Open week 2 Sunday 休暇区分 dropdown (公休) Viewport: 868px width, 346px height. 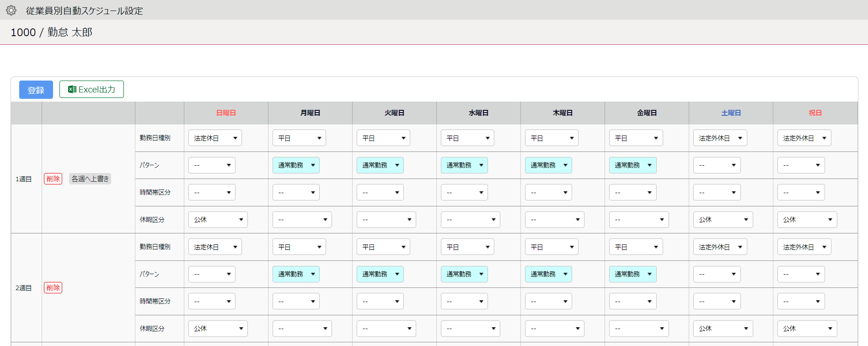point(218,329)
